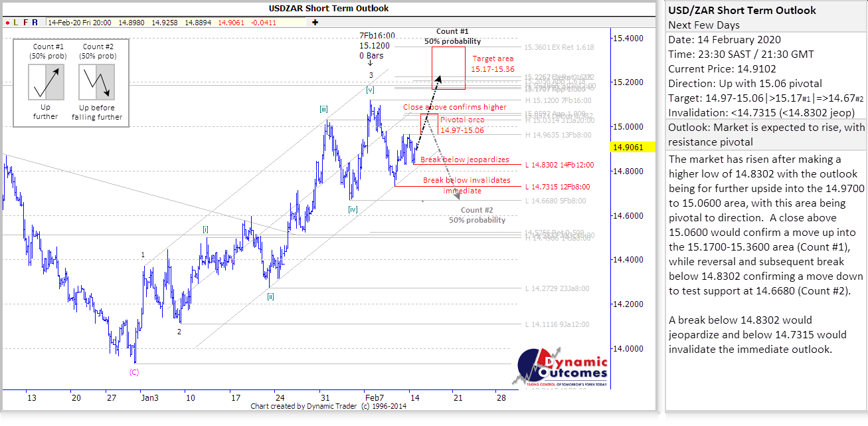Click the L button in chart toolbar
868x426 pixels.
(x=16, y=22)
